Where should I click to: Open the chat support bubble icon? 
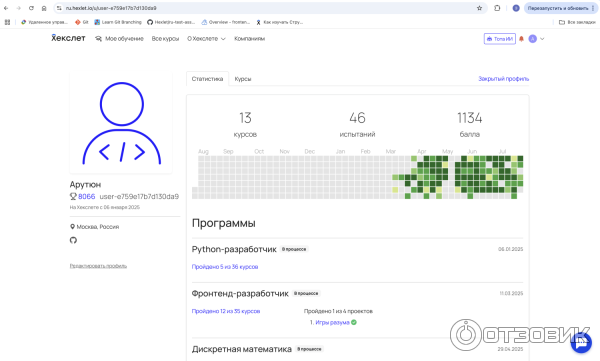[x=581, y=342]
